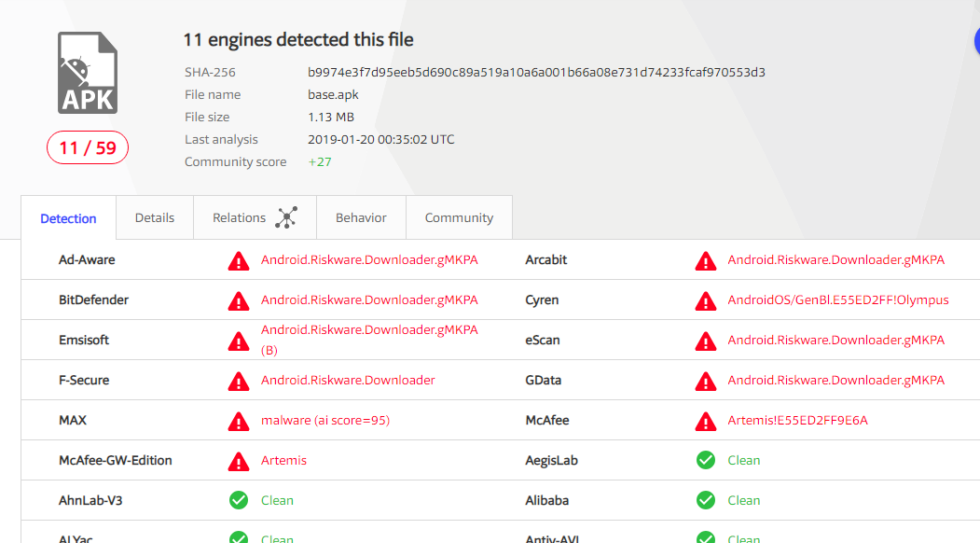Click Arcabit's Android.Riskware.Downloader.gMKPA result
This screenshot has height=543, width=980.
tap(836, 259)
